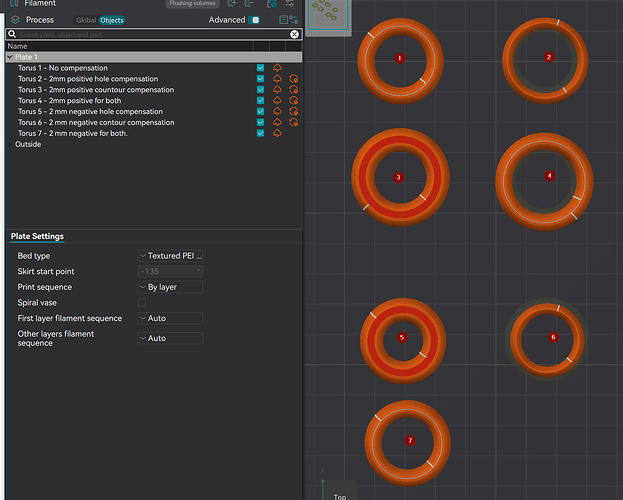Open modified settings icon for Torus 6
Image resolution: width=623 pixels, height=500 pixels.
click(x=294, y=122)
